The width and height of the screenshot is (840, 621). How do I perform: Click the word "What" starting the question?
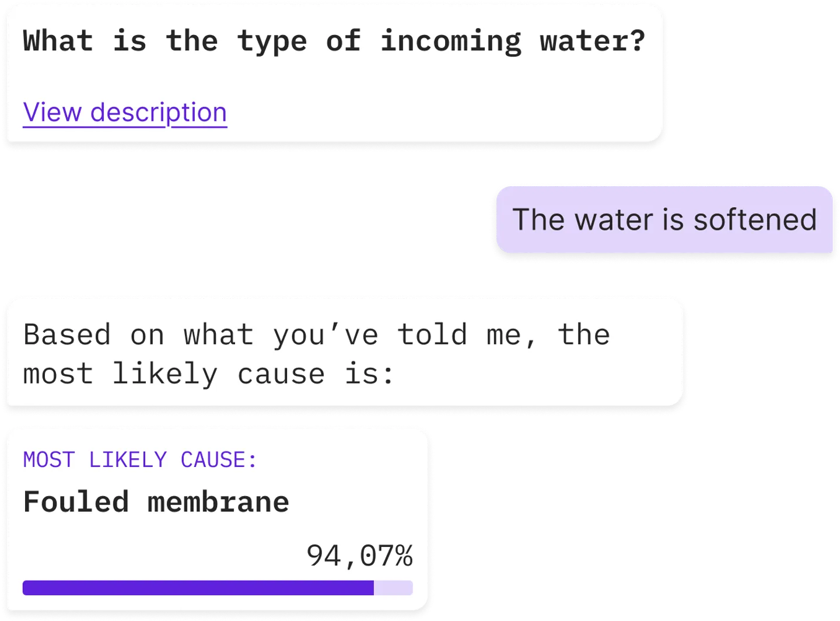point(58,41)
